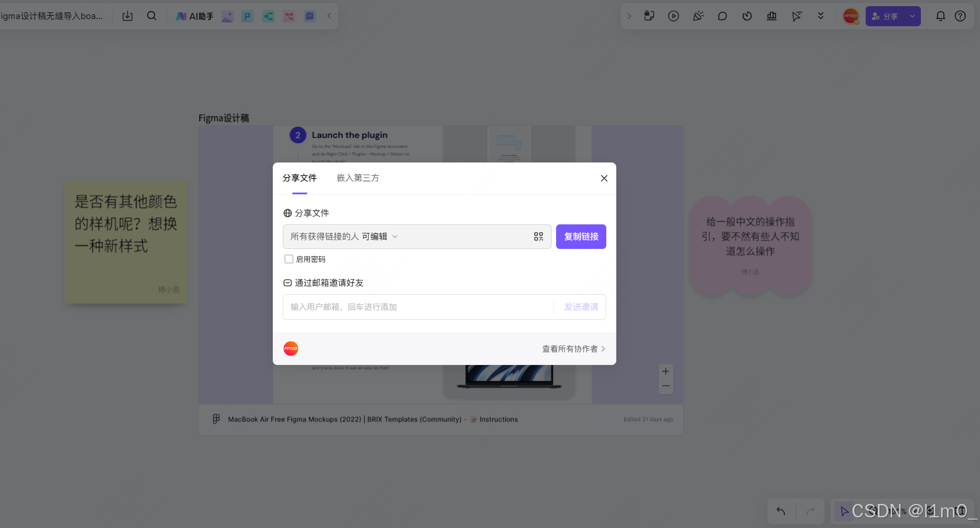Open comments with the speech bubble icon
The height and width of the screenshot is (528, 980).
(722, 16)
